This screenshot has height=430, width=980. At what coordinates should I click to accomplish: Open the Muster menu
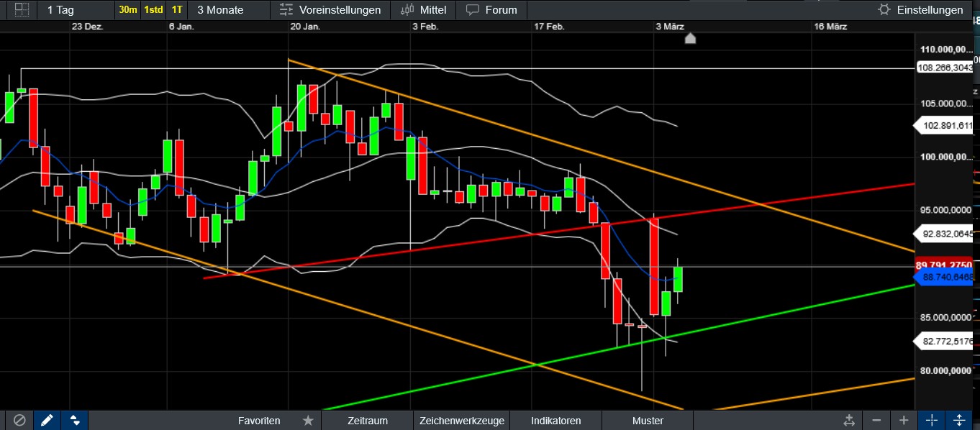[646, 420]
